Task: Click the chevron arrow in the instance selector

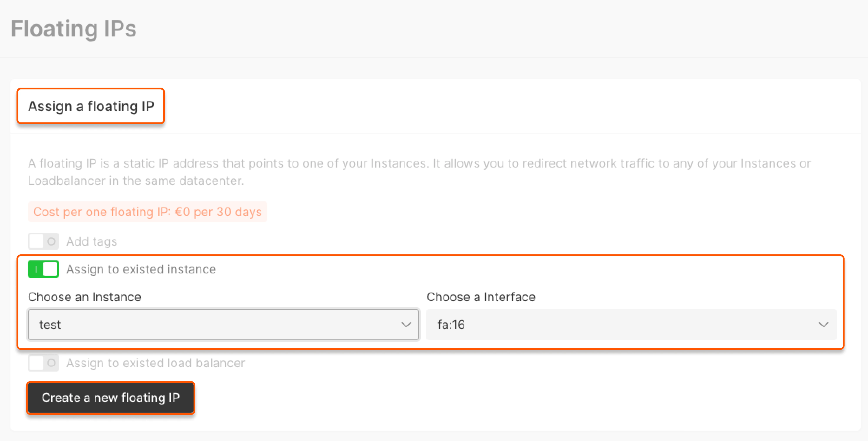Action: pyautogui.click(x=406, y=324)
